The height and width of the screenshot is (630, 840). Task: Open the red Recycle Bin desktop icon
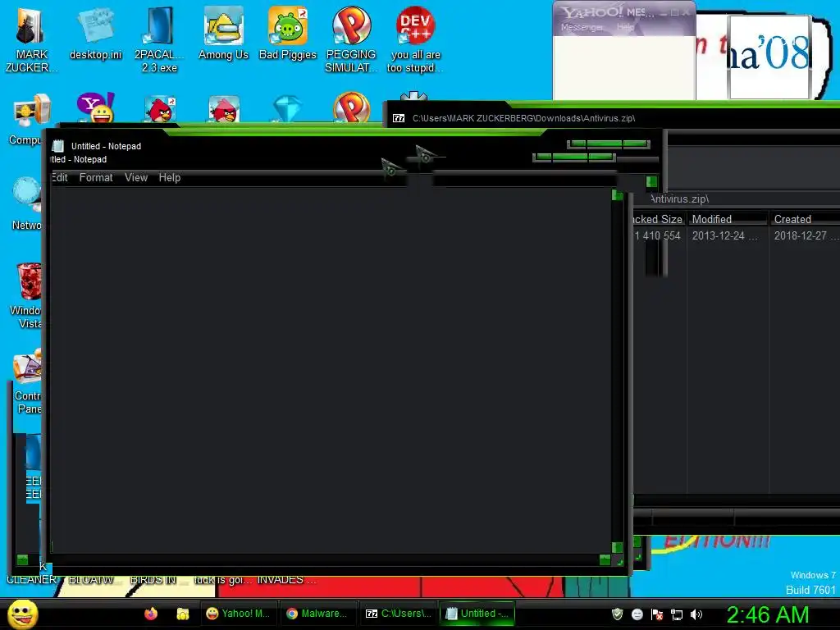click(28, 294)
